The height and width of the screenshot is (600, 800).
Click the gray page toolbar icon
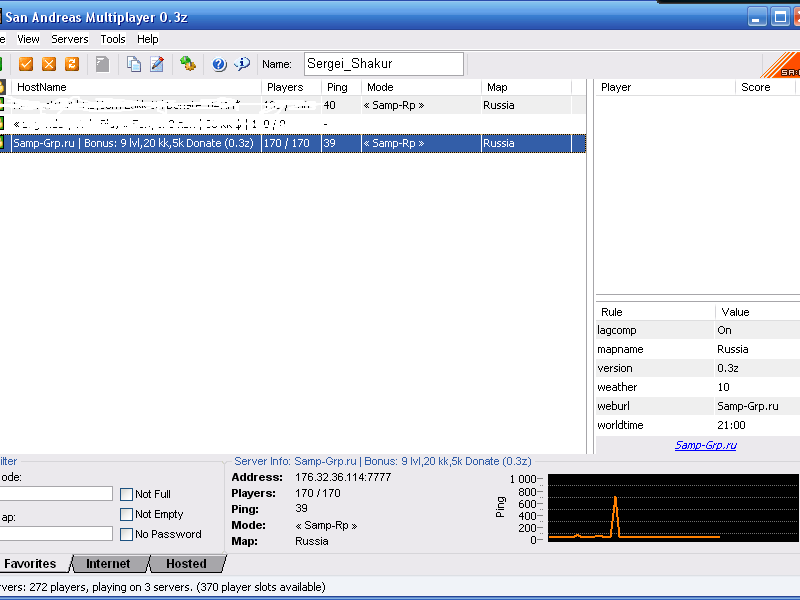coord(103,64)
